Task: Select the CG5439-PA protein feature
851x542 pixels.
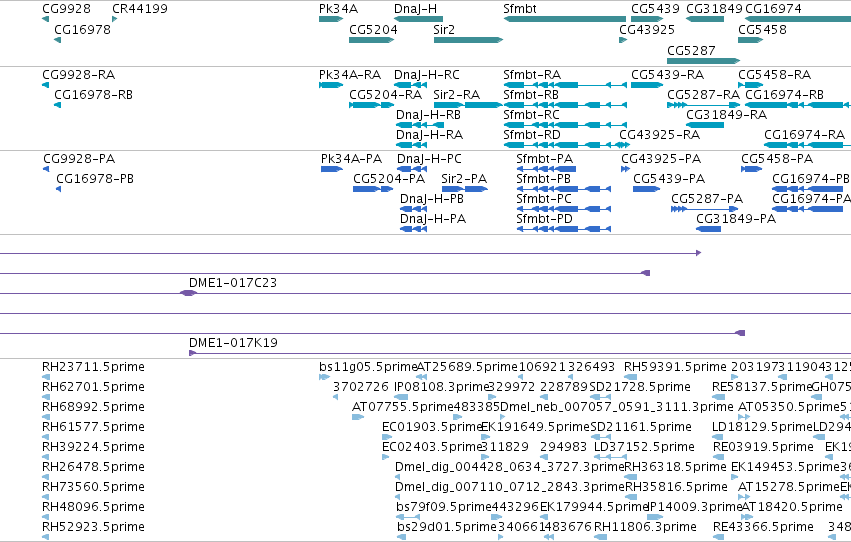Action: [646, 189]
